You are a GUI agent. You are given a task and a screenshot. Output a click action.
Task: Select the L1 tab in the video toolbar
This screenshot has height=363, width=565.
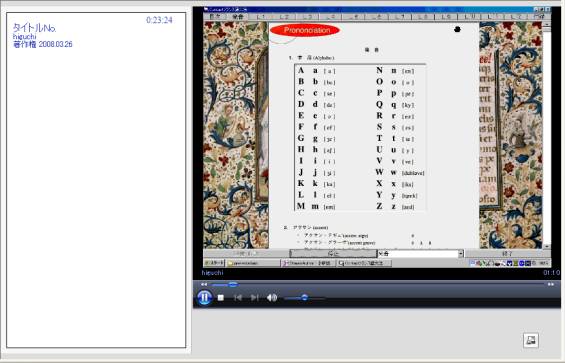(x=262, y=17)
